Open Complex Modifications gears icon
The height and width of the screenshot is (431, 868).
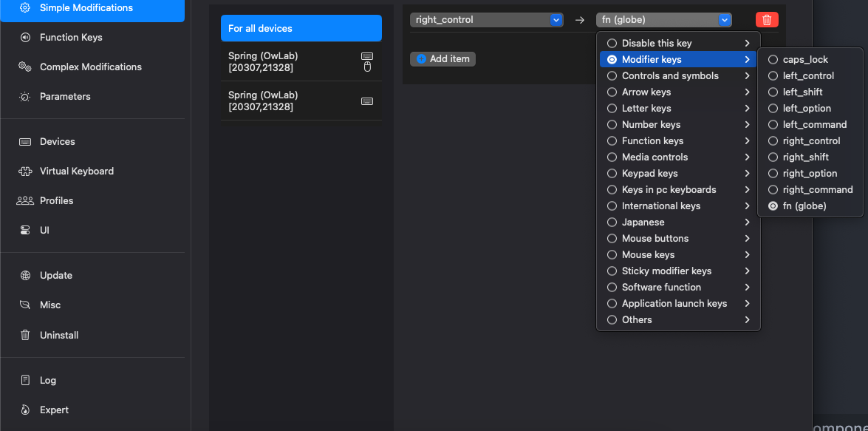point(25,67)
